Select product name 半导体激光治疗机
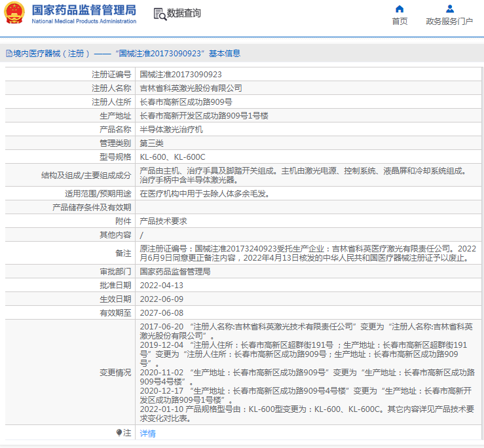 pos(172,130)
